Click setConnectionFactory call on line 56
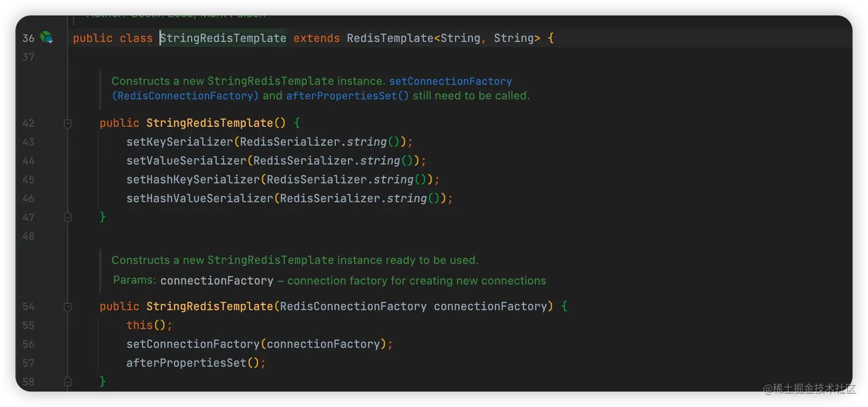The width and height of the screenshot is (868, 407). coord(193,344)
